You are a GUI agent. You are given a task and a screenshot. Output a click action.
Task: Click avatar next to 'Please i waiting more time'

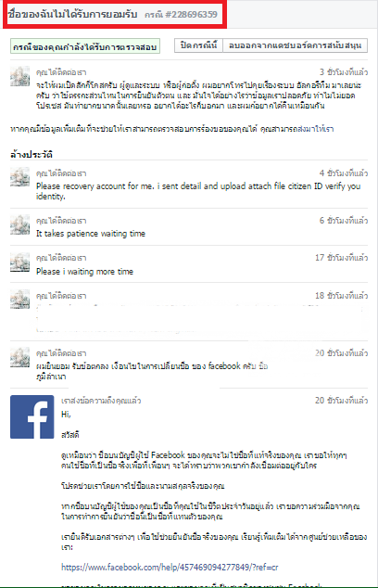point(19,262)
